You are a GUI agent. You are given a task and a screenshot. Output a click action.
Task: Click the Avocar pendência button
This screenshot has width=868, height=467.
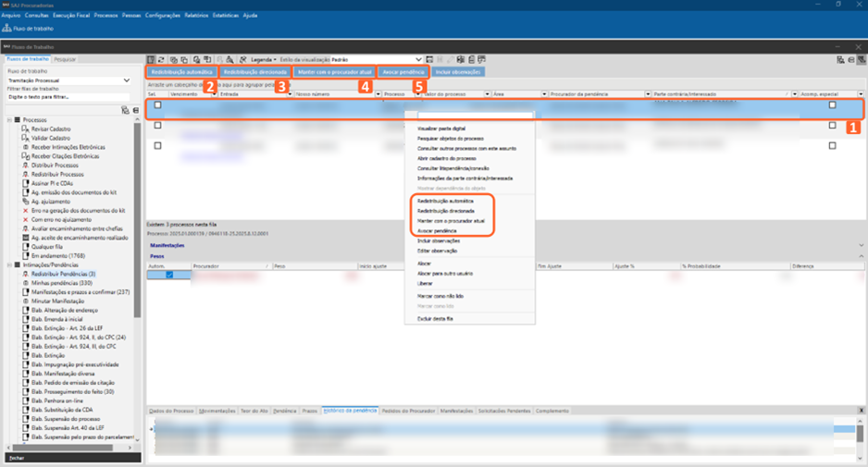coord(403,71)
